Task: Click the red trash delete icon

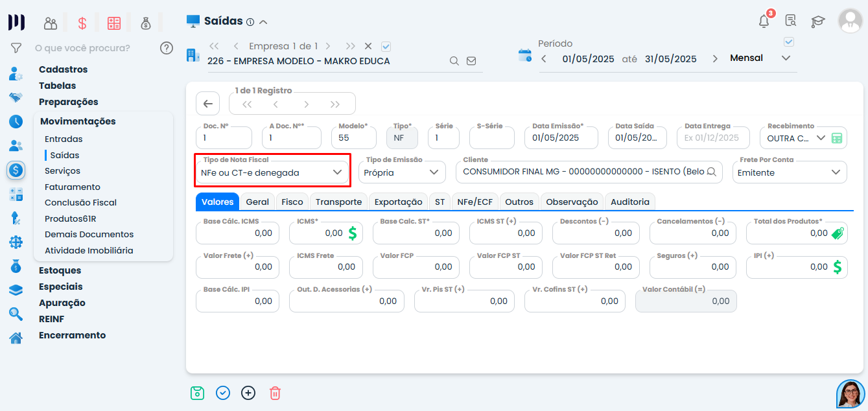Action: point(275,393)
